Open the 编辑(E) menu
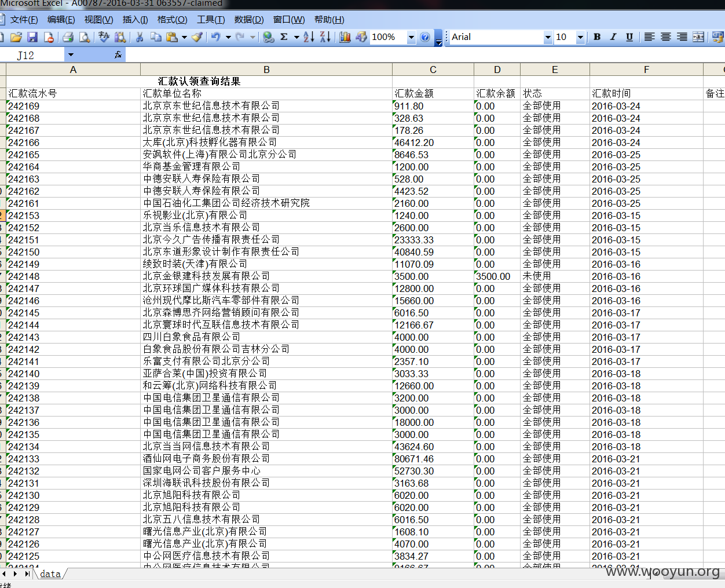This screenshot has height=588, width=725. tap(61, 20)
